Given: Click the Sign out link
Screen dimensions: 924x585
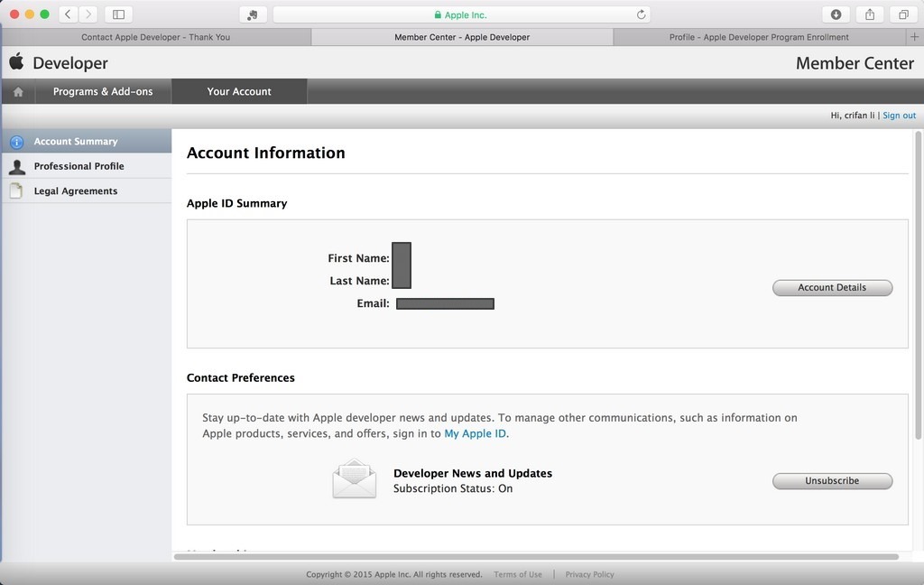Looking at the screenshot, I should tap(899, 116).
